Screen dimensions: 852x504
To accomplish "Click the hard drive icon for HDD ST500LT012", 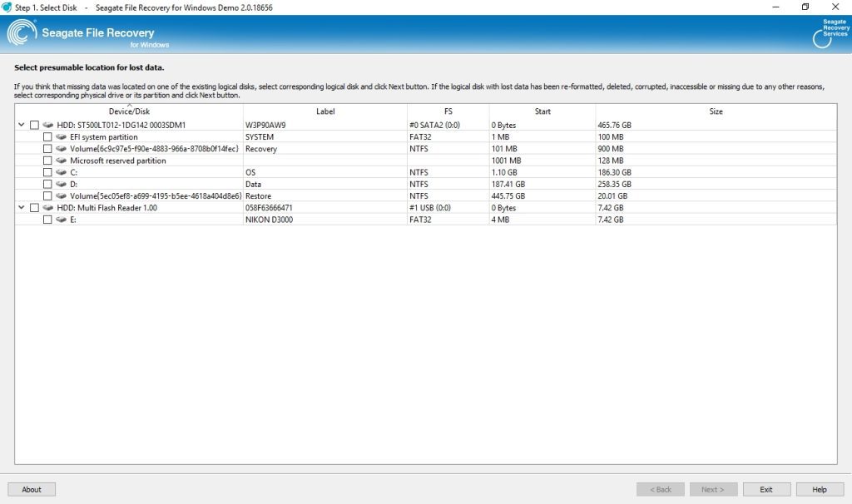I will [47, 125].
